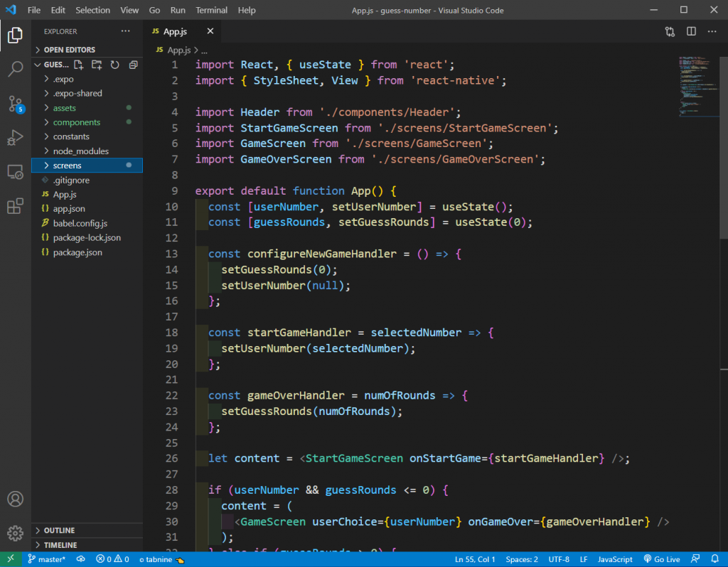Click the notifications bell in status bar

click(715, 559)
